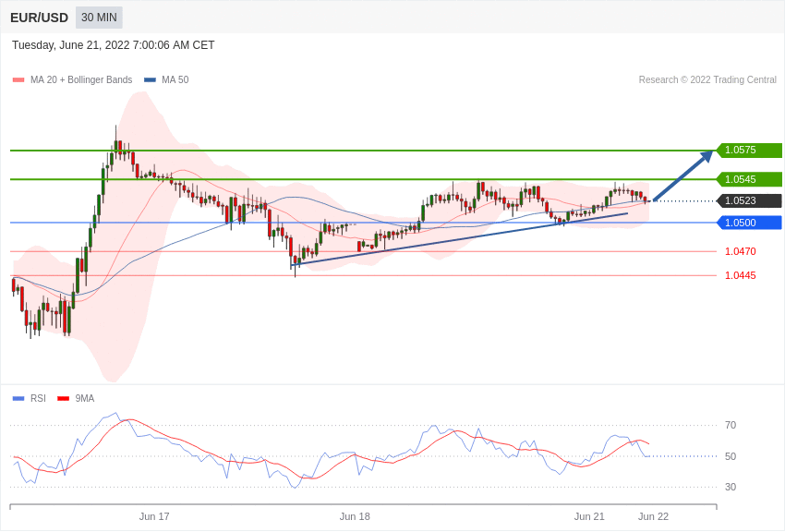Click the RSI 50 level label

coord(731,456)
